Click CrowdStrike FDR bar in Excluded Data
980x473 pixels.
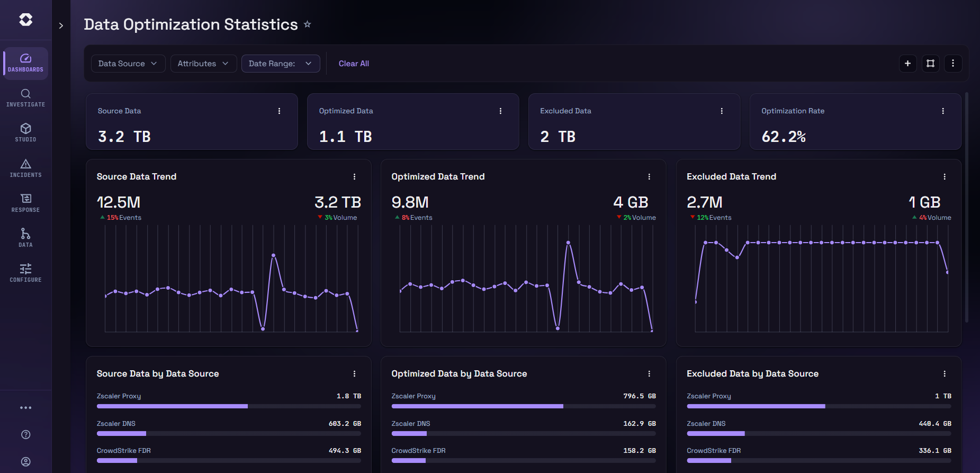[x=819, y=460]
